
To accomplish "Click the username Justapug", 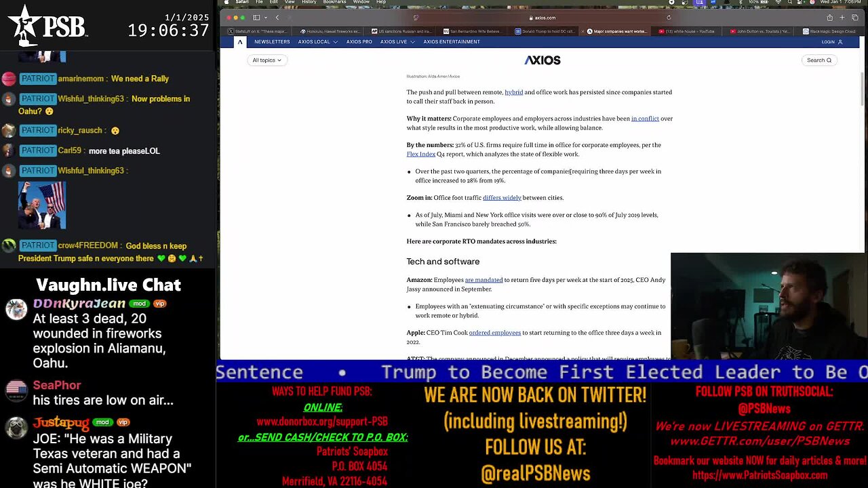I will 61,423.
